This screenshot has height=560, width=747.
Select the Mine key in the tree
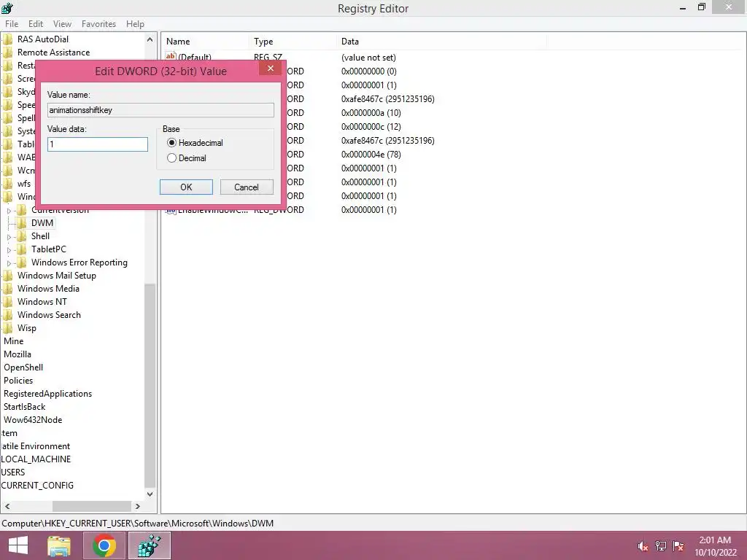[x=14, y=341]
